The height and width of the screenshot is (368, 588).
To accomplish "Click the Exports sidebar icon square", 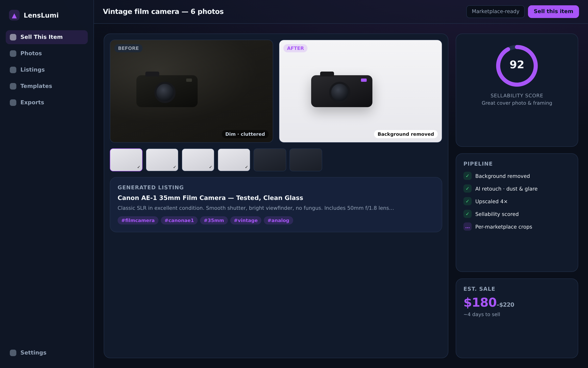I will tap(13, 102).
